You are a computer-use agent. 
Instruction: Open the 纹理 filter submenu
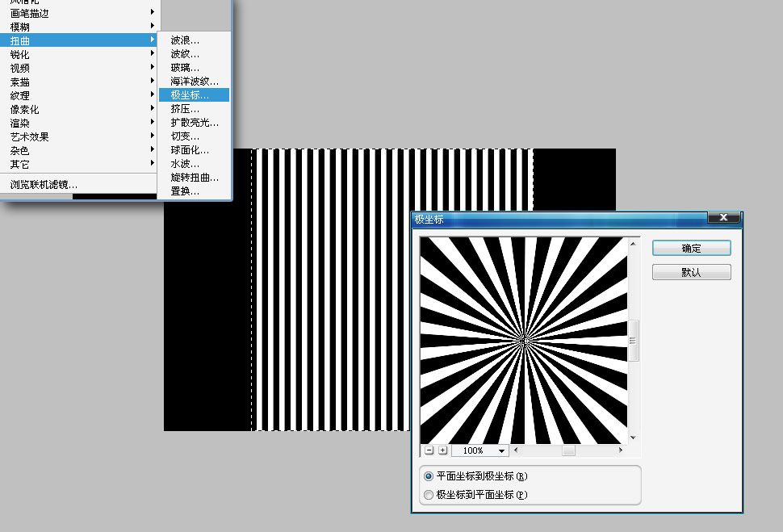pyautogui.click(x=79, y=95)
